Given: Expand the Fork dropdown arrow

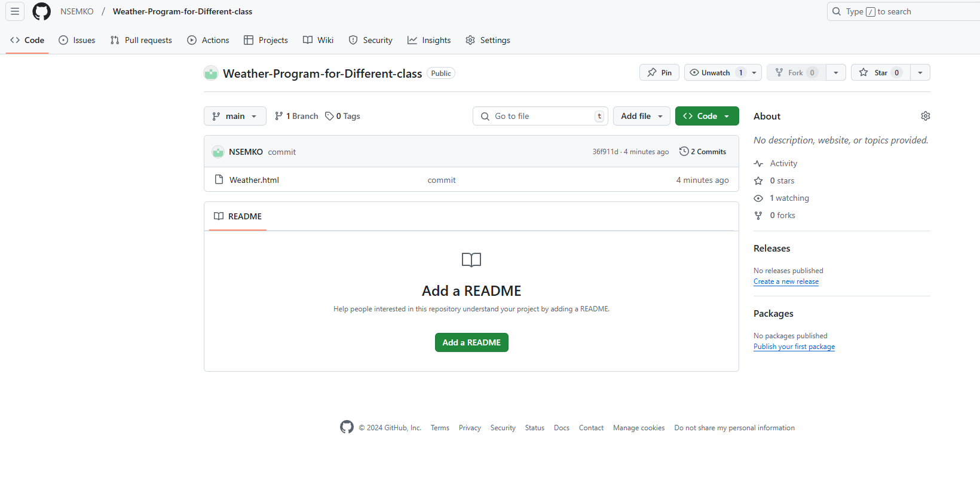Looking at the screenshot, I should pyautogui.click(x=836, y=72).
